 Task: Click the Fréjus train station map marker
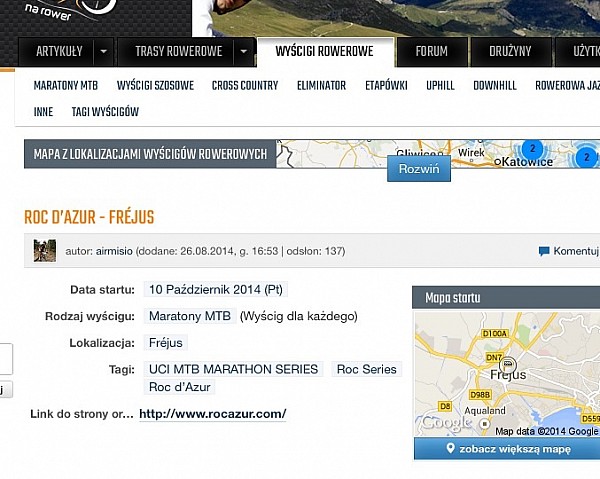(x=507, y=364)
